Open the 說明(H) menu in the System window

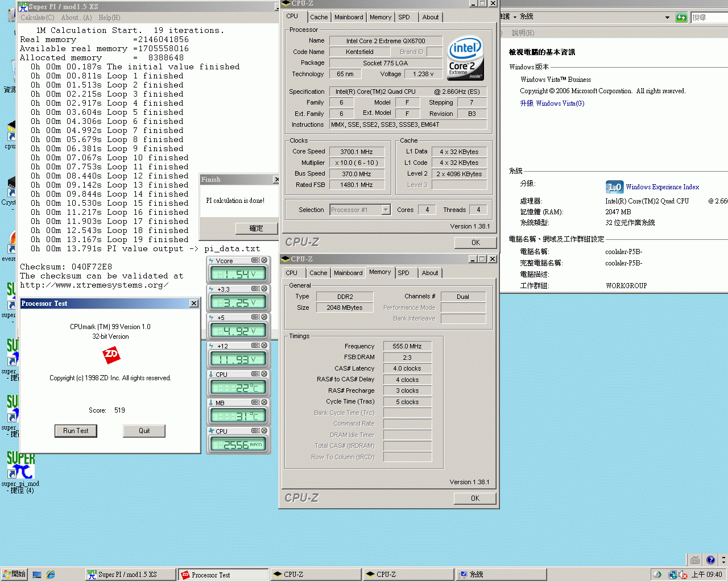pyautogui.click(x=523, y=33)
